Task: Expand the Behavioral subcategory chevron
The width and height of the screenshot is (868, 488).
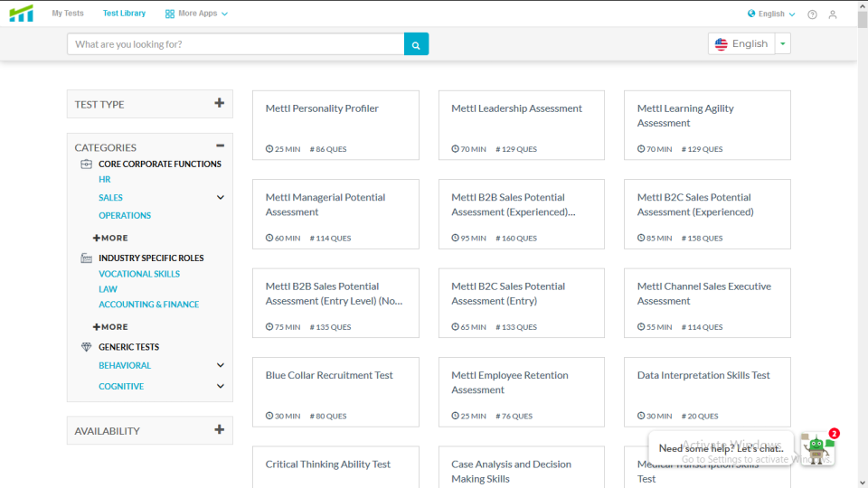Action: click(220, 366)
